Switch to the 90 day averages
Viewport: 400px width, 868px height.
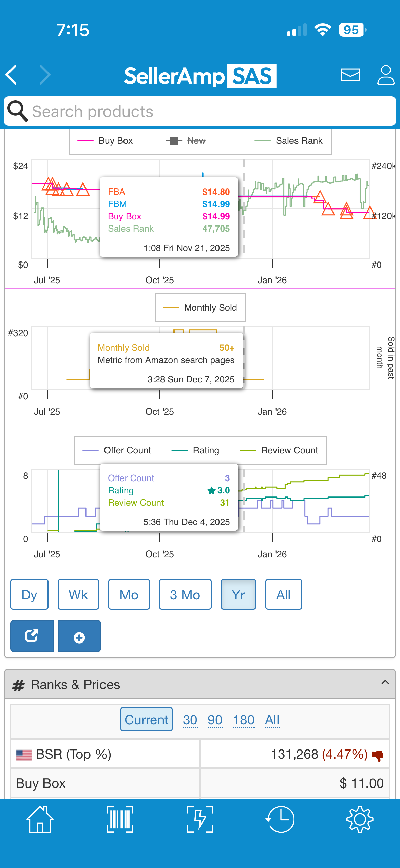tap(215, 720)
